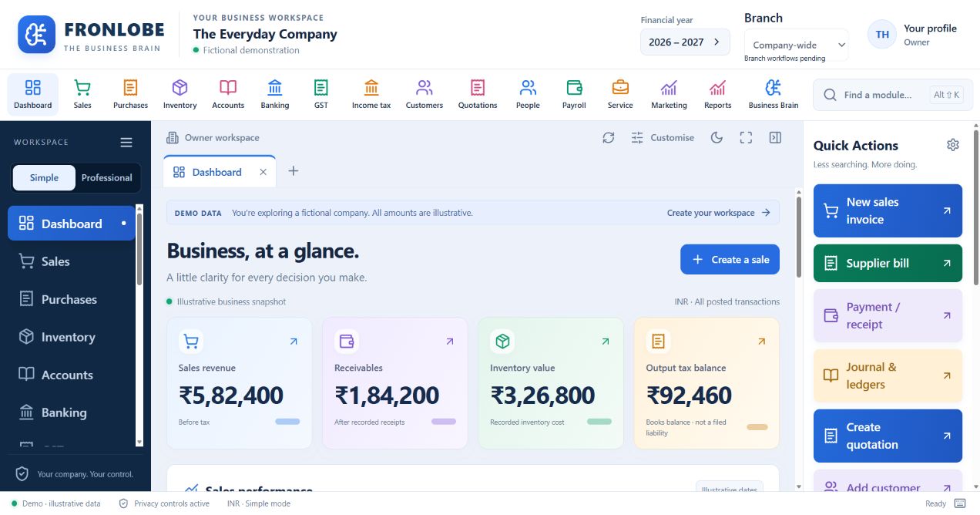Open the Financial year 2026 – 2027 selector
The height and width of the screenshot is (515, 980).
[685, 42]
